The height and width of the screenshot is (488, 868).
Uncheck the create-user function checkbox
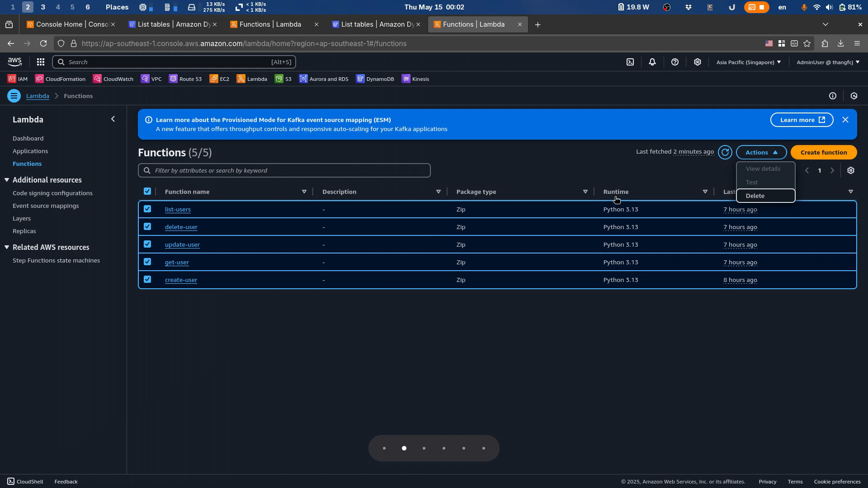pyautogui.click(x=147, y=279)
